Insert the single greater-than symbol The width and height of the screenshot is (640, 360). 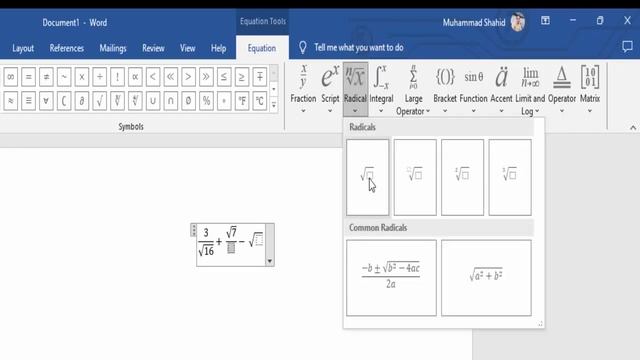(x=188, y=77)
